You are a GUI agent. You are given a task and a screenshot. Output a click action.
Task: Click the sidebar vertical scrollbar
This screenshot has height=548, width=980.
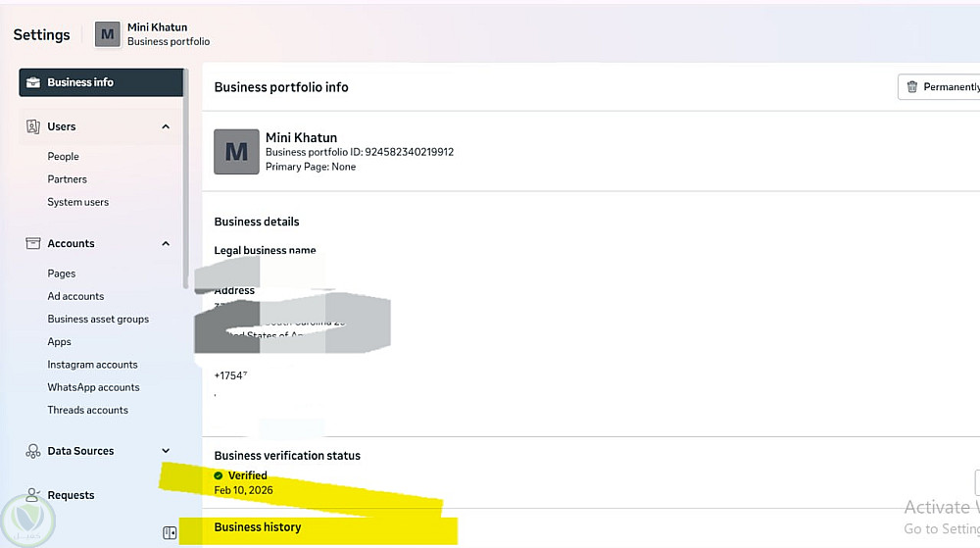[186, 176]
